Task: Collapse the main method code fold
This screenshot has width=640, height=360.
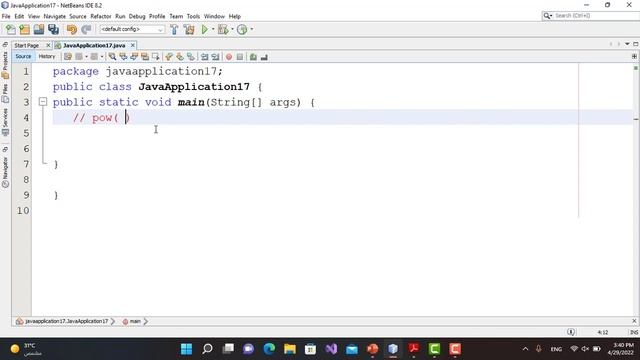Action: [43, 102]
